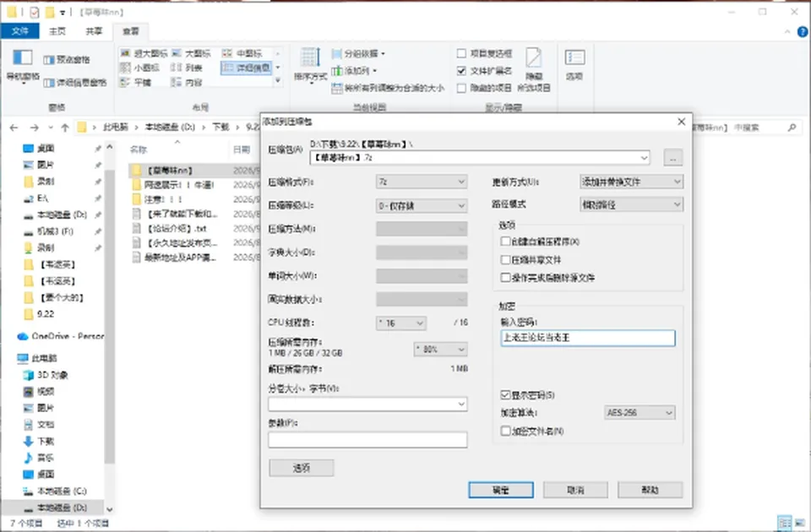This screenshot has height=532, width=811.
Task: Open the Share ribbon tab
Action: pos(94,31)
